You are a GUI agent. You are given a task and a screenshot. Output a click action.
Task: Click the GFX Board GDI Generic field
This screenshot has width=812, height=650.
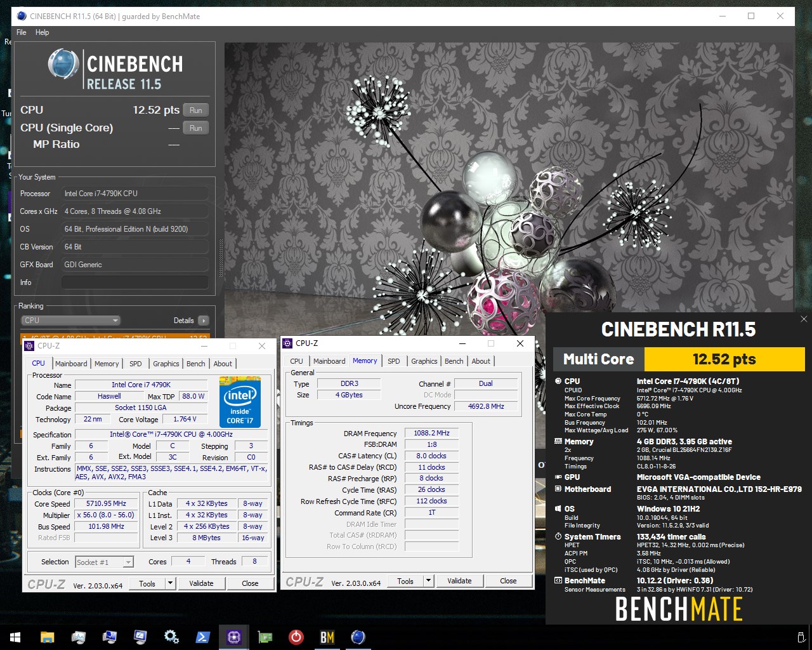[x=135, y=265]
